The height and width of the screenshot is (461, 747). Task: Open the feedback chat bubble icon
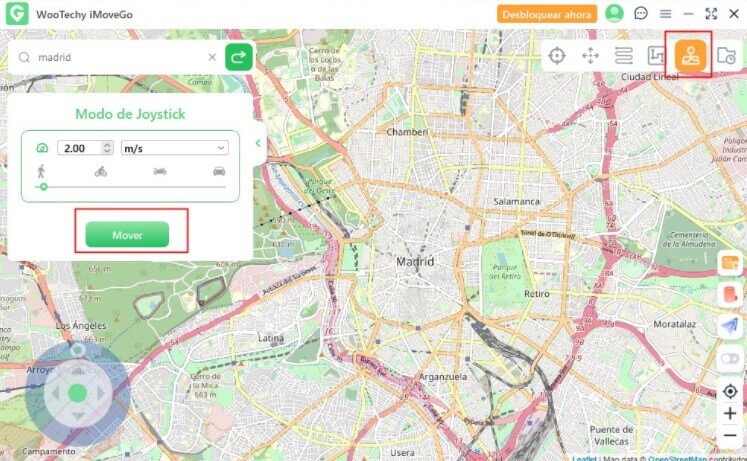pyautogui.click(x=642, y=14)
